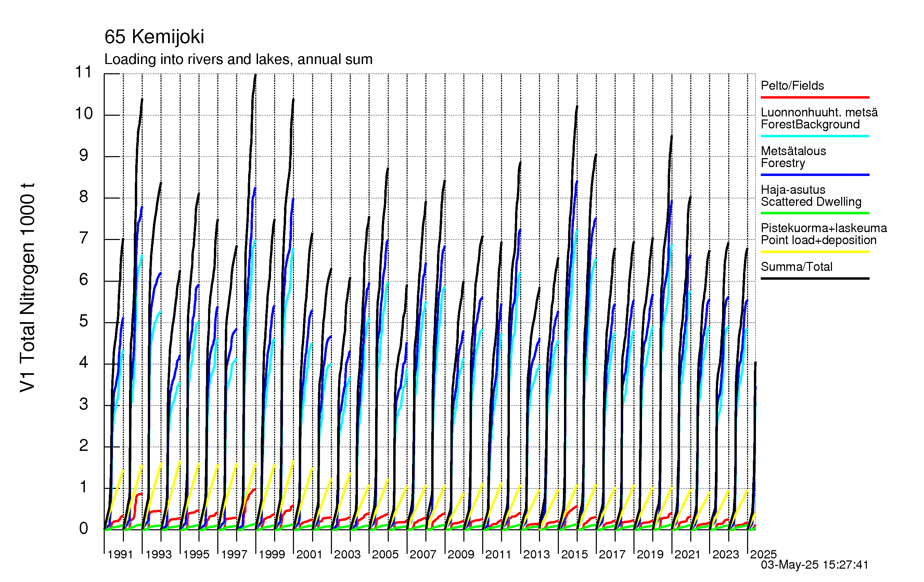Click the x-axis year 2021
The image size is (924, 582).
pos(688,554)
